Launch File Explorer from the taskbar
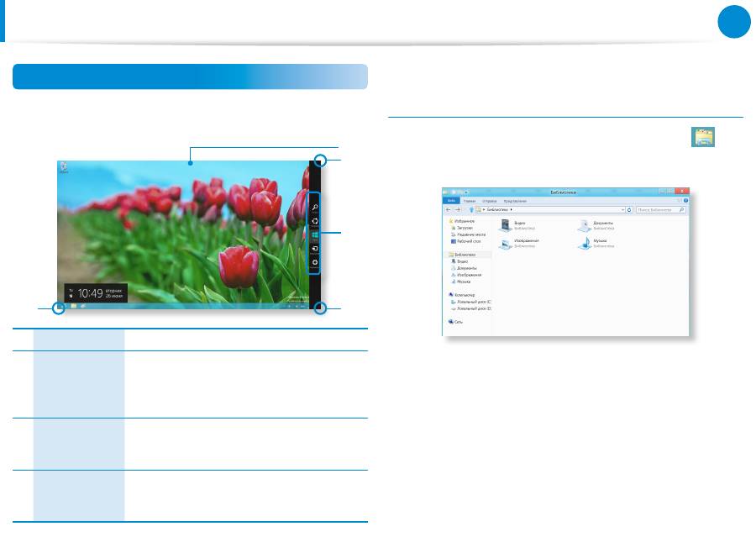756x537 pixels. 74,308
